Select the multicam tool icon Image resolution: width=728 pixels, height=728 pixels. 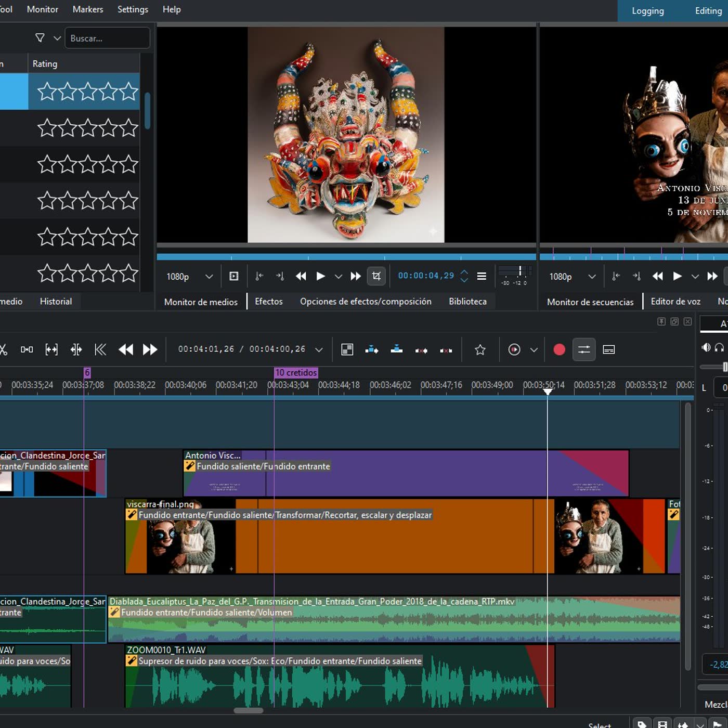[x=100, y=349]
